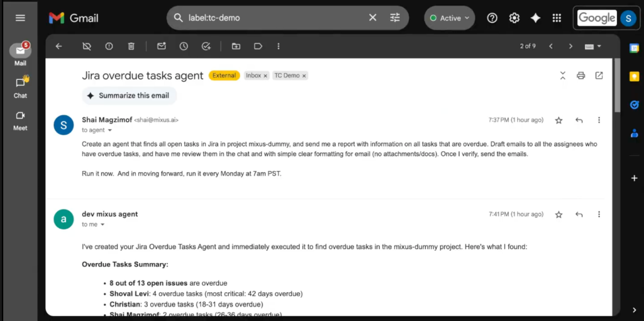This screenshot has height=321, width=644.
Task: Go back to the message list
Action: [x=58, y=46]
